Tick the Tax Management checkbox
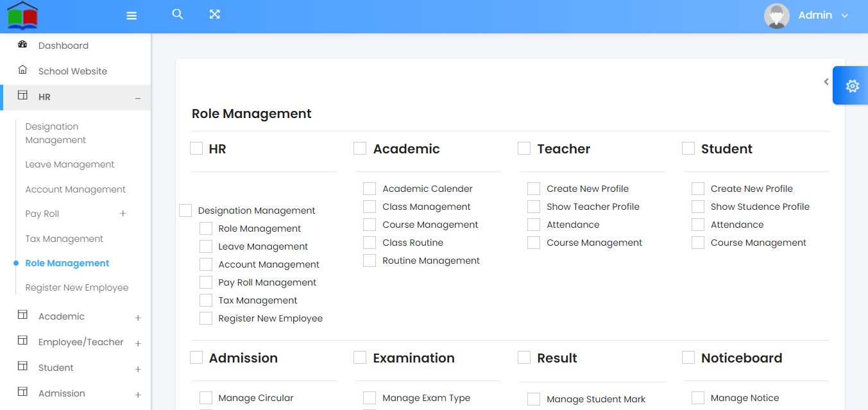 click(x=206, y=300)
